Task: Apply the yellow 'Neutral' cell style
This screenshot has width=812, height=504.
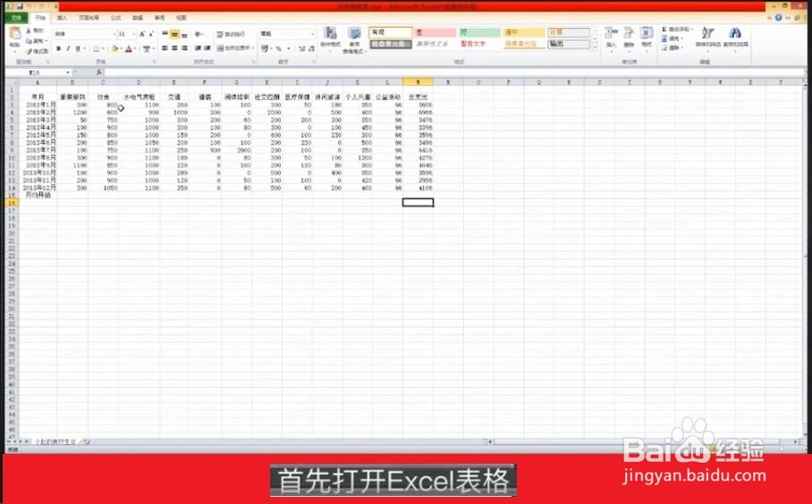Action: 524,32
